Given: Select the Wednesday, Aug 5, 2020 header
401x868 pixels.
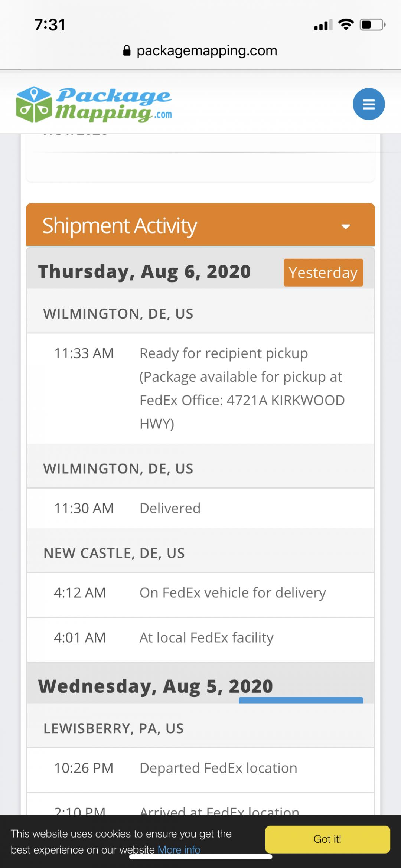Looking at the screenshot, I should pyautogui.click(x=155, y=686).
